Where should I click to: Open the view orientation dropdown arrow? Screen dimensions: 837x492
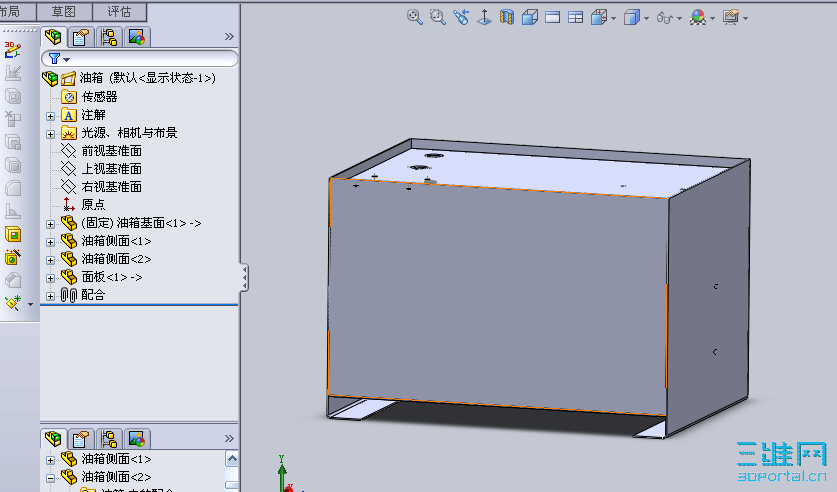pos(613,19)
